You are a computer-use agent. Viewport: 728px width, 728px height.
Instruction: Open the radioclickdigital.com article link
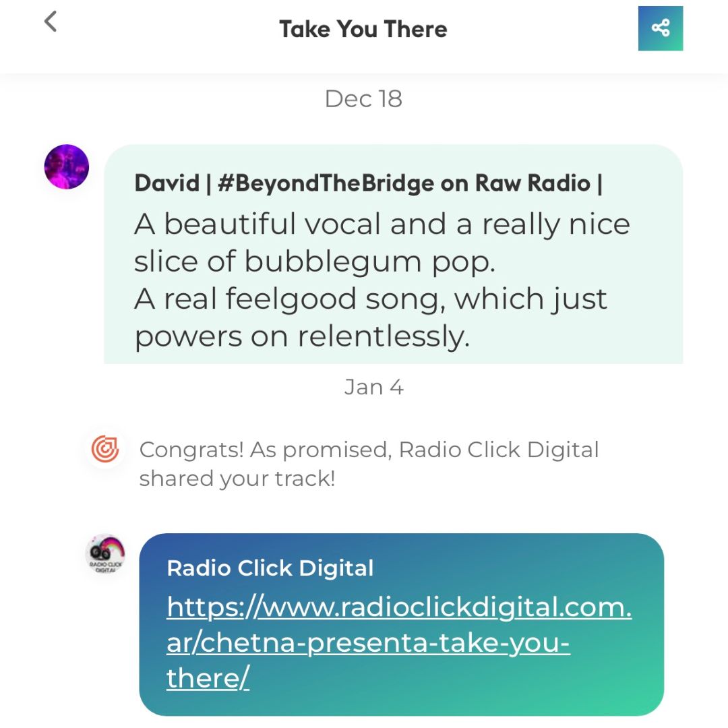399,642
